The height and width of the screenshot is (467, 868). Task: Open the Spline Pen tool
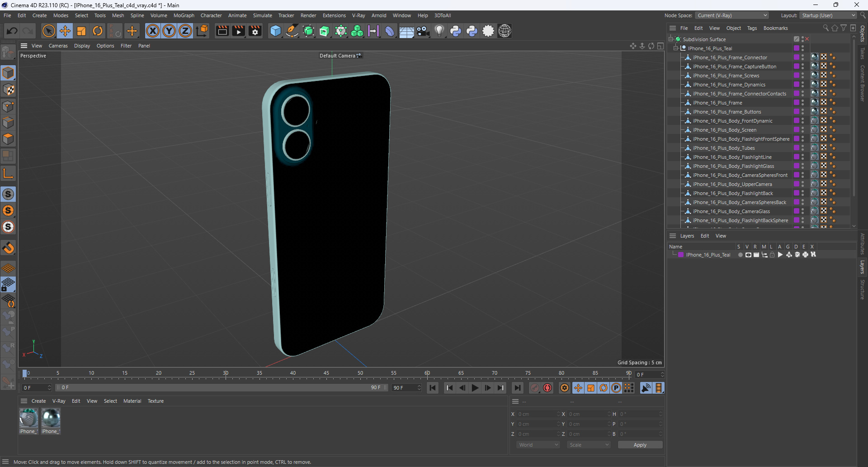(x=292, y=31)
